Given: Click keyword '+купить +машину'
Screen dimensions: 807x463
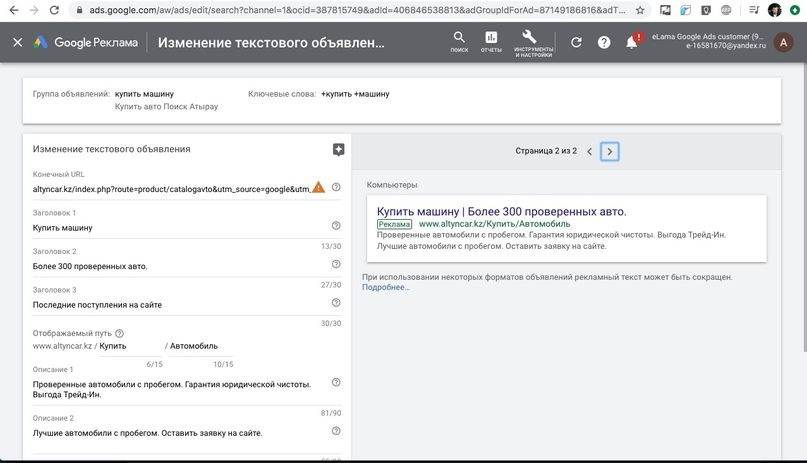Looking at the screenshot, I should point(355,94).
